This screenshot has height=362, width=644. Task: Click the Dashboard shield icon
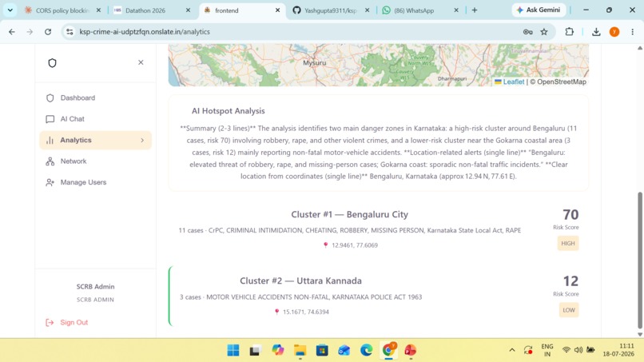[x=50, y=97]
